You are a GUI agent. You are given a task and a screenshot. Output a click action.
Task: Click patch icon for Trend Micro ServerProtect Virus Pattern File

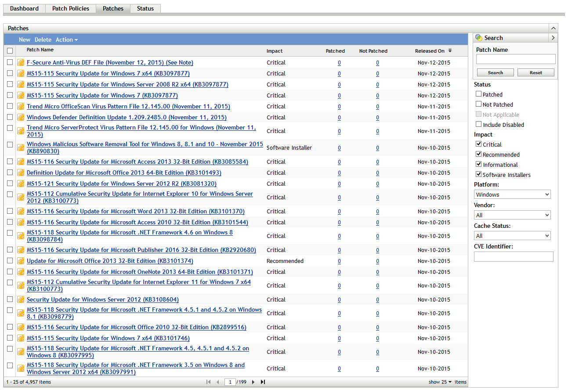tap(21, 131)
